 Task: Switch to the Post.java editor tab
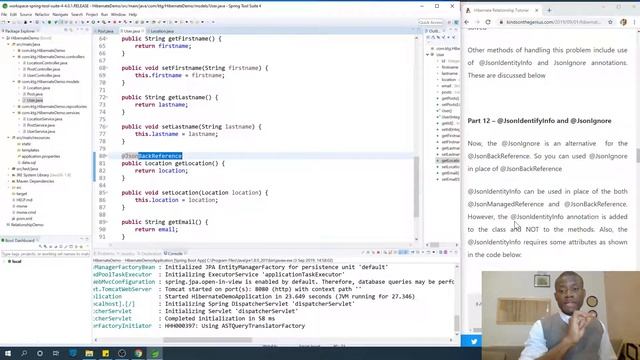coord(105,31)
